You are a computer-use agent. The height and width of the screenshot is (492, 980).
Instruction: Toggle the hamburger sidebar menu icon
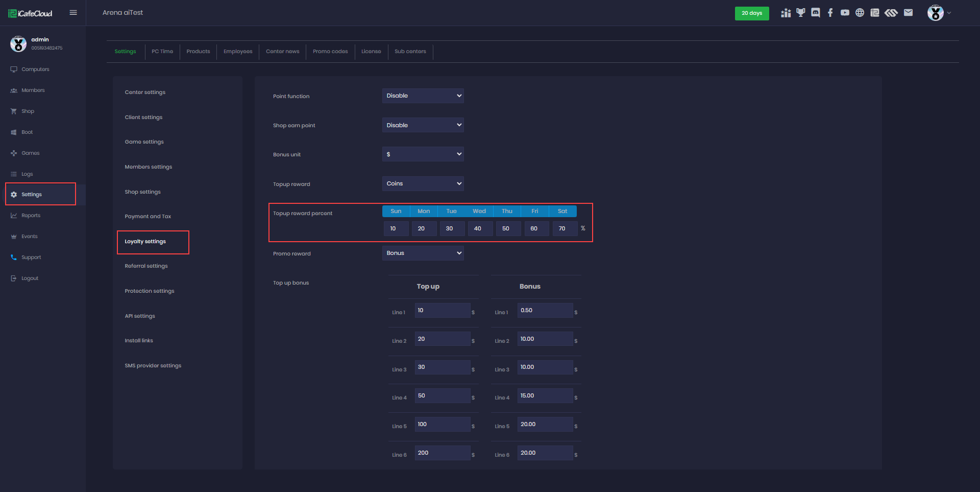tap(73, 13)
